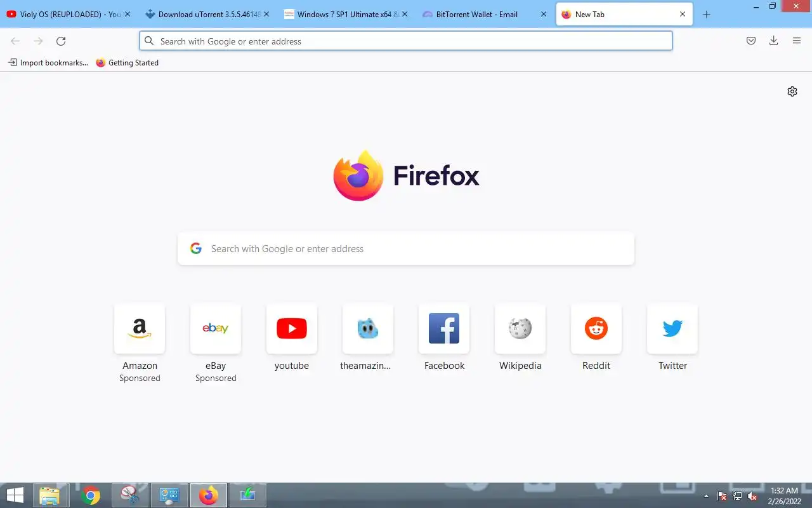The width and height of the screenshot is (812, 508).
Task: Launch Chrome from the taskbar
Action: 91,495
